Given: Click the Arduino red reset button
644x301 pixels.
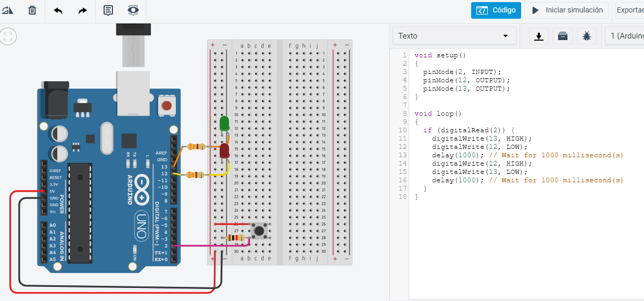Looking at the screenshot, I should point(167,106).
